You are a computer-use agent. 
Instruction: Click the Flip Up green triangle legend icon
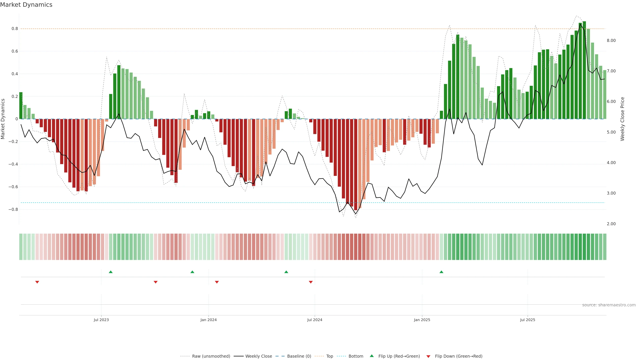coord(372,356)
